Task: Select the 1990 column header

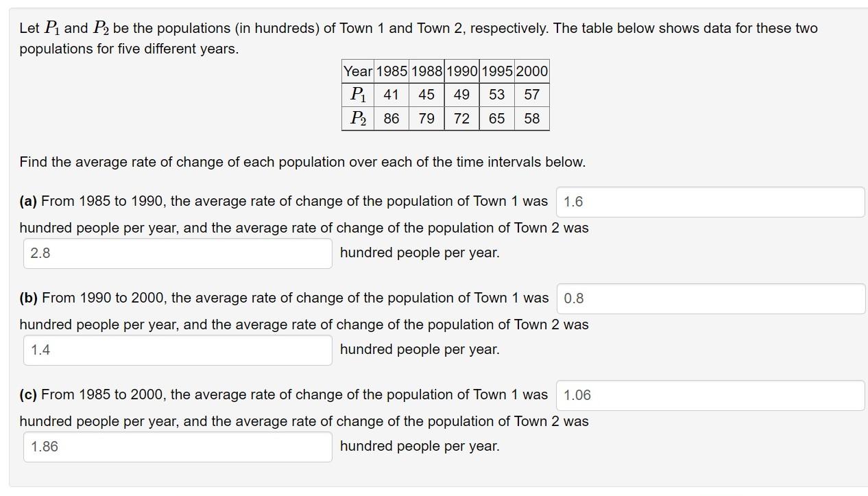Action: pos(461,71)
